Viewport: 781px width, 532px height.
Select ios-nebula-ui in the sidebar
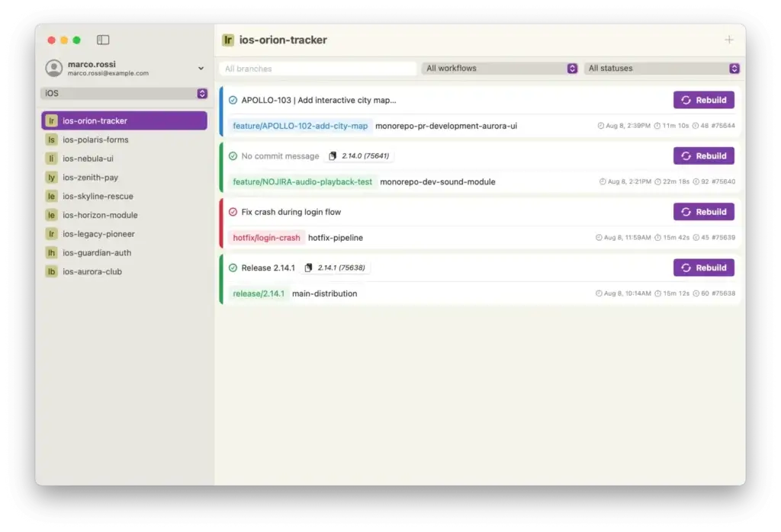pyautogui.click(x=124, y=159)
